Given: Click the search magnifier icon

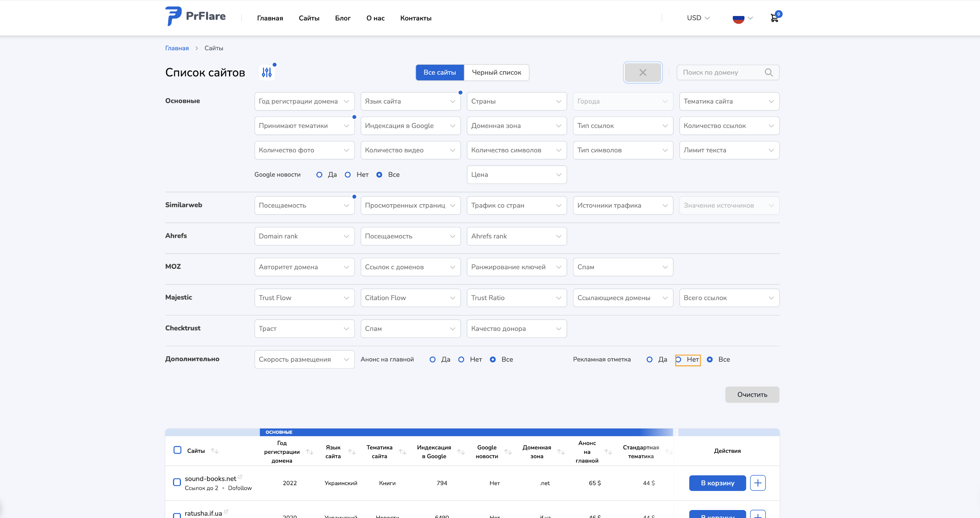Looking at the screenshot, I should pos(769,72).
